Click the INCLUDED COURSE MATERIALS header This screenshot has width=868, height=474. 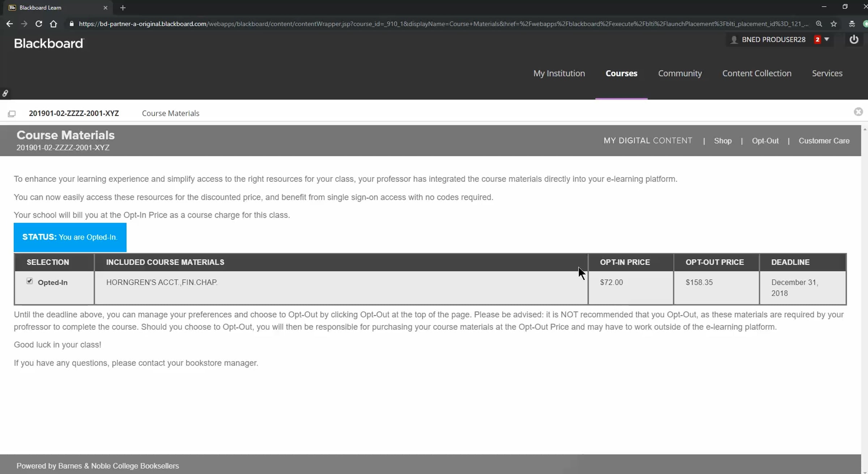pyautogui.click(x=165, y=262)
